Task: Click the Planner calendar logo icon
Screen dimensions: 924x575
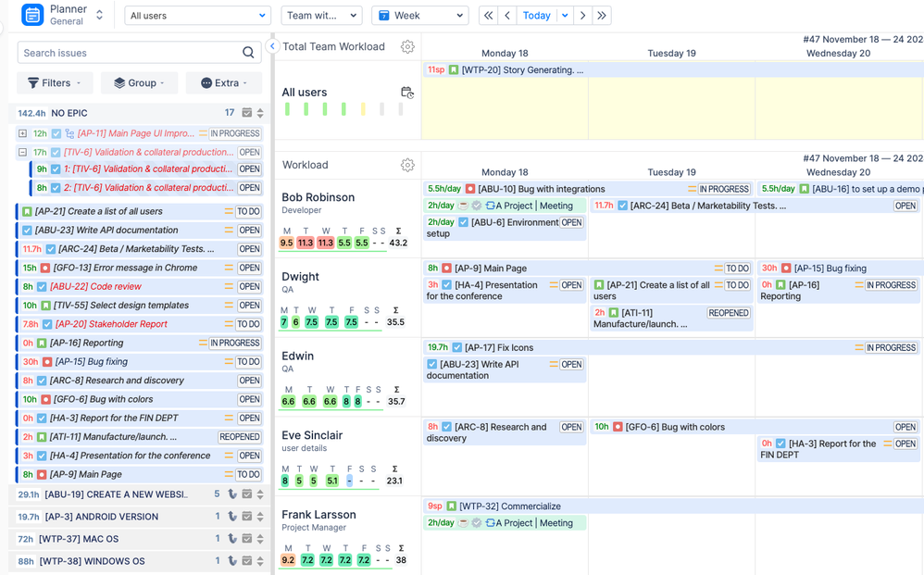Action: point(31,16)
